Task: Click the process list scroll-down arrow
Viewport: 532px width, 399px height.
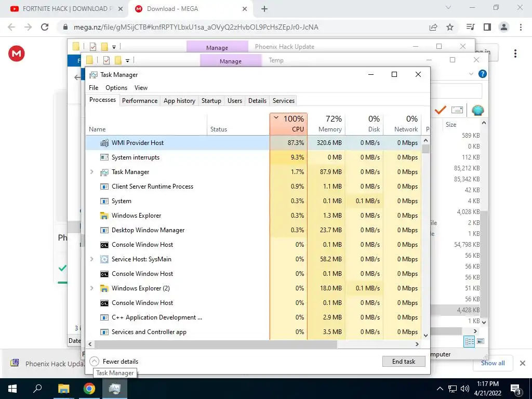Action: 426,336
